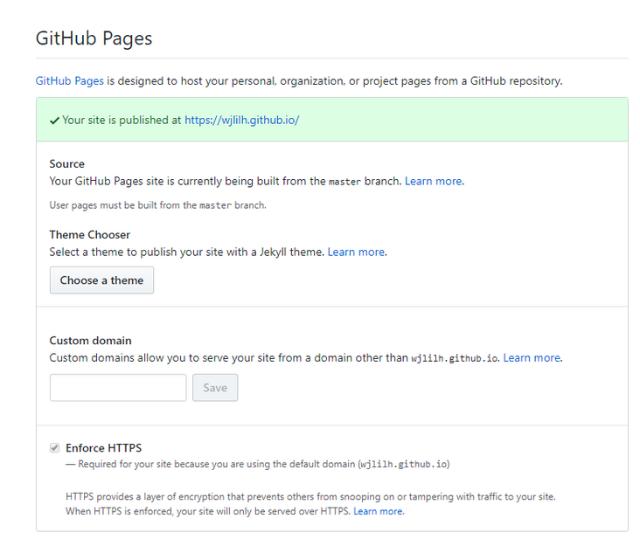Open Learn more in the Source section
This screenshot has height=539, width=640.
point(434,181)
